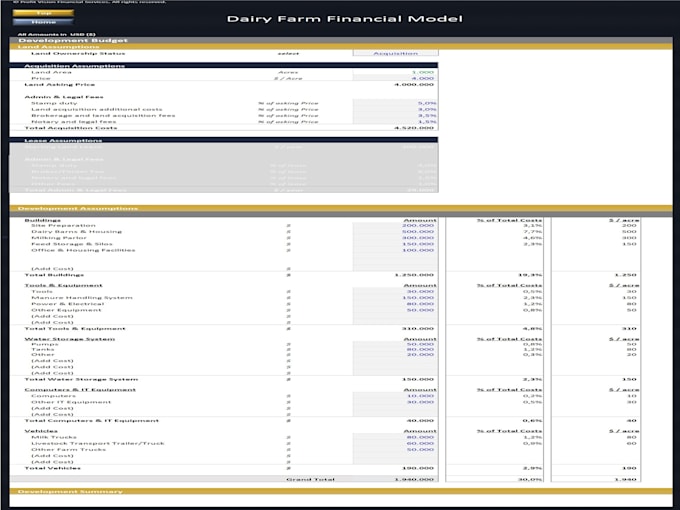Select Pumps amount 50.000 cell

pos(396,344)
